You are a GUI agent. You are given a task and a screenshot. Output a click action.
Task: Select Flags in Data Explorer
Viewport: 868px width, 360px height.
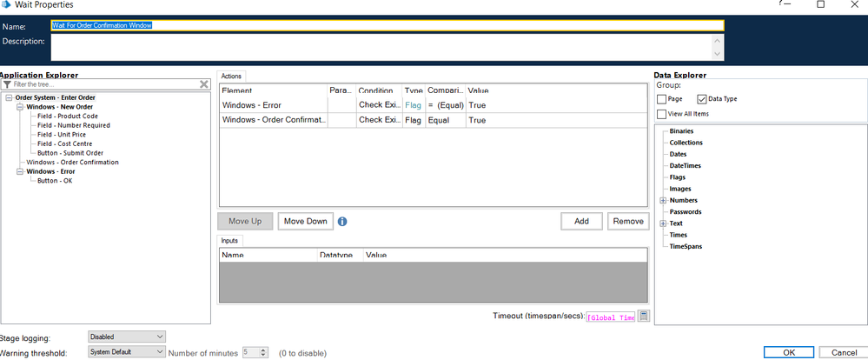coord(678,177)
